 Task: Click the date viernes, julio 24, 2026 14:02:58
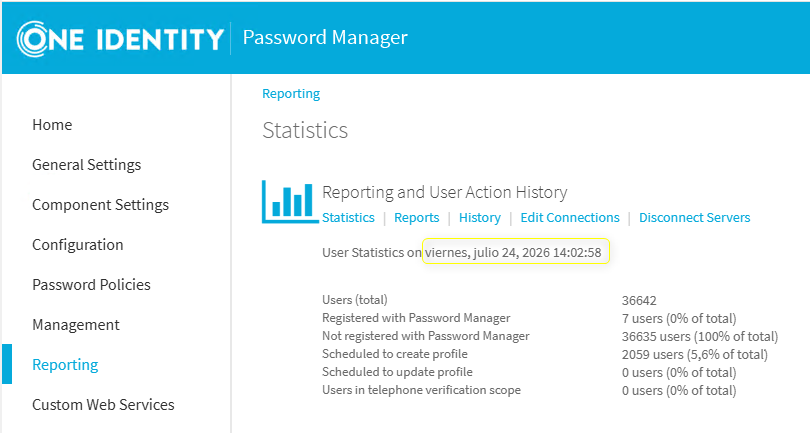point(513,253)
